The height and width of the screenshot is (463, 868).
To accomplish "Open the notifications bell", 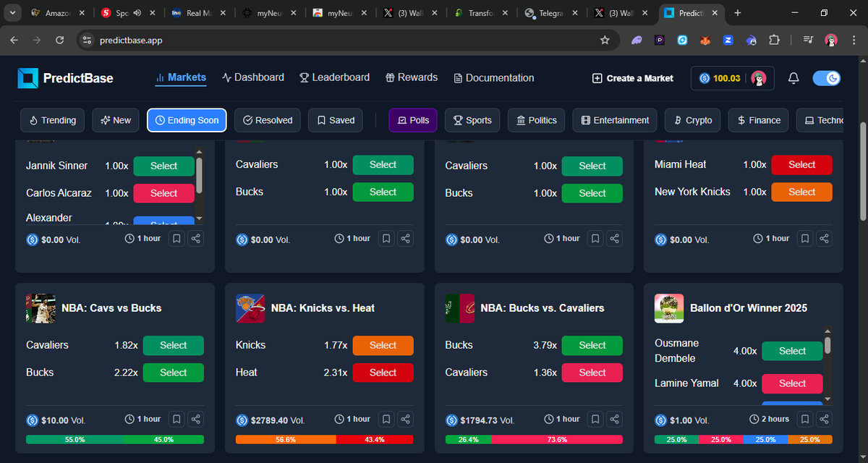I will coord(793,78).
